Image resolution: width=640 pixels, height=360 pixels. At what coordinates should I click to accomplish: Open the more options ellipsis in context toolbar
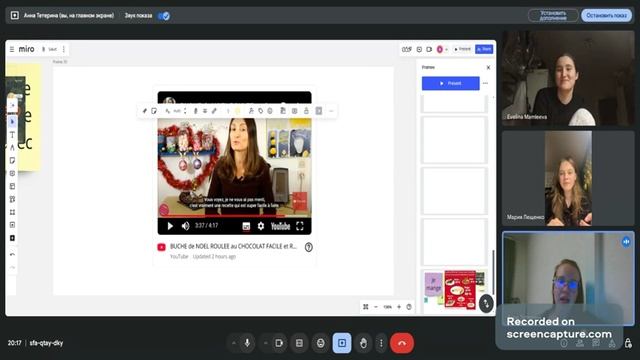coord(331,111)
